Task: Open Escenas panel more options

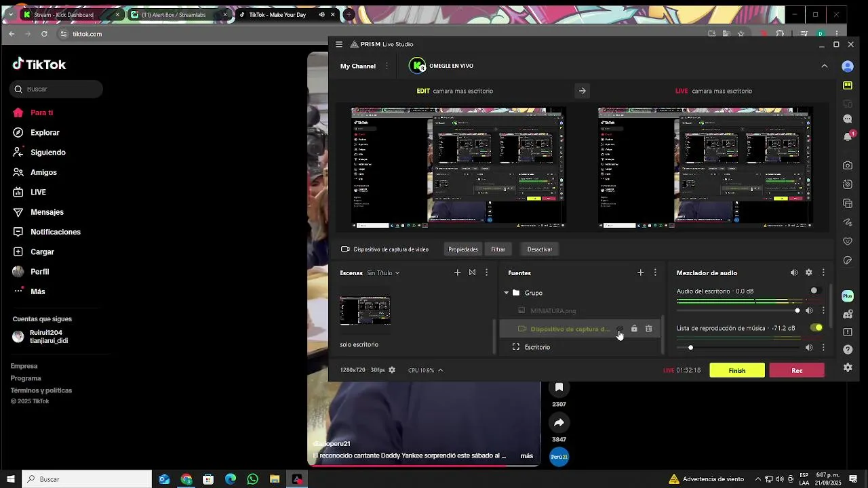Action: 486,272
